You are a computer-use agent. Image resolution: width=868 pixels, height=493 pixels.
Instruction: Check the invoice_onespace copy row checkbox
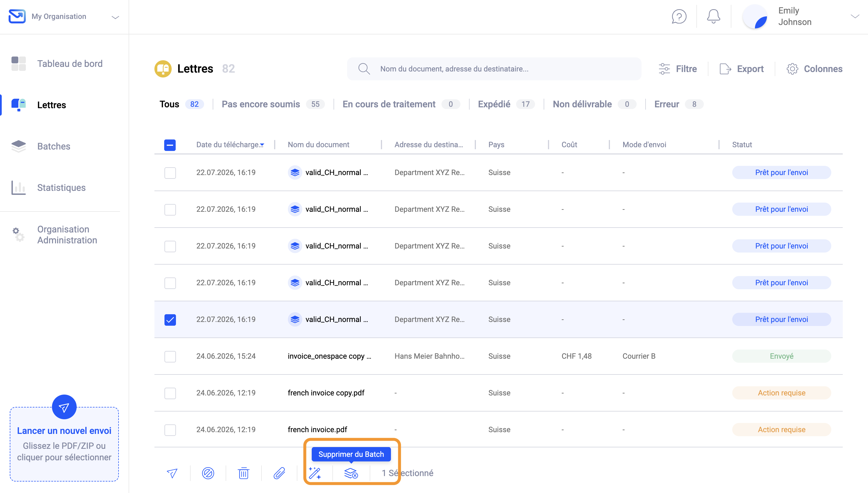170,356
